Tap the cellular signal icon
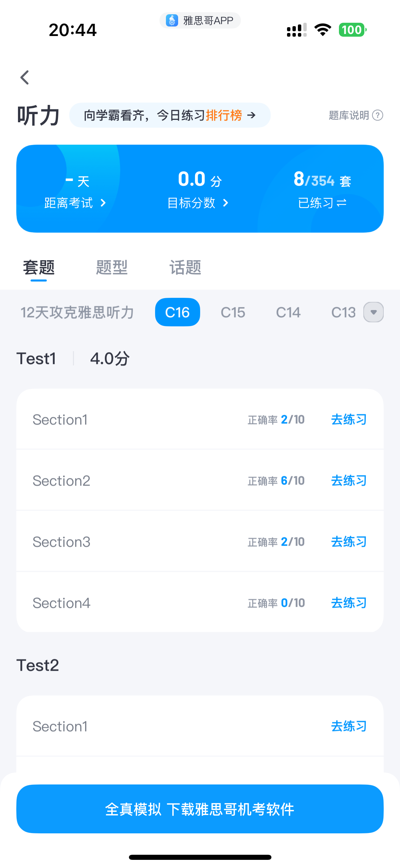 click(x=297, y=30)
